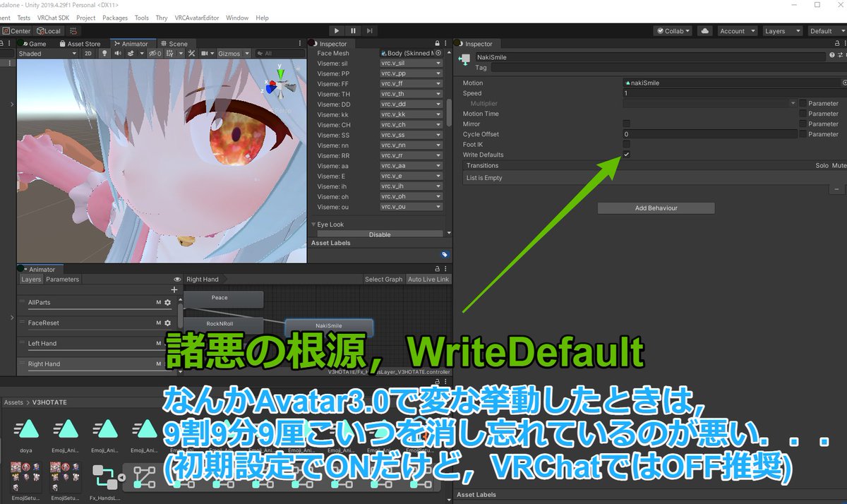Open the inspector help question-mark icon
Viewport: 847px width, 504px height.
(x=834, y=55)
